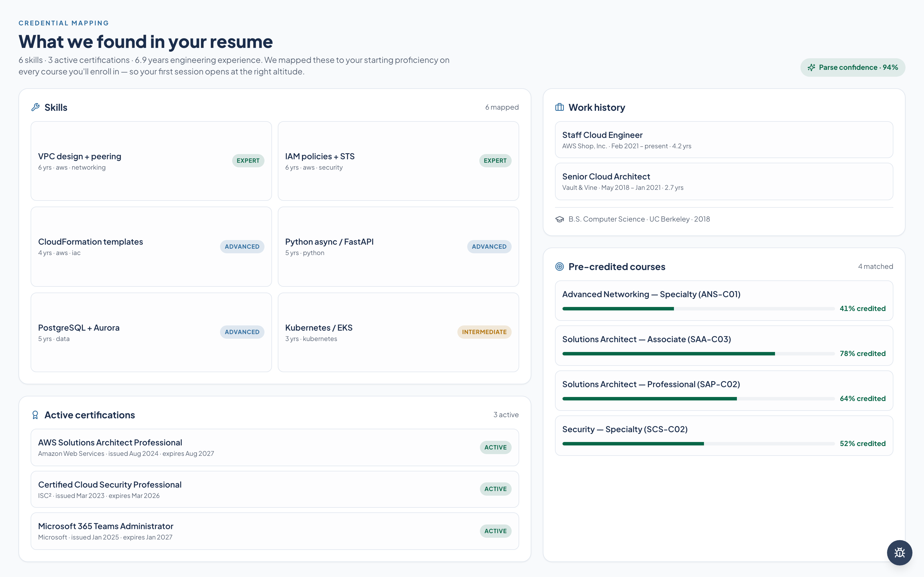This screenshot has height=577, width=924.
Task: Open the Parse confidence 94% badge
Action: 853,68
